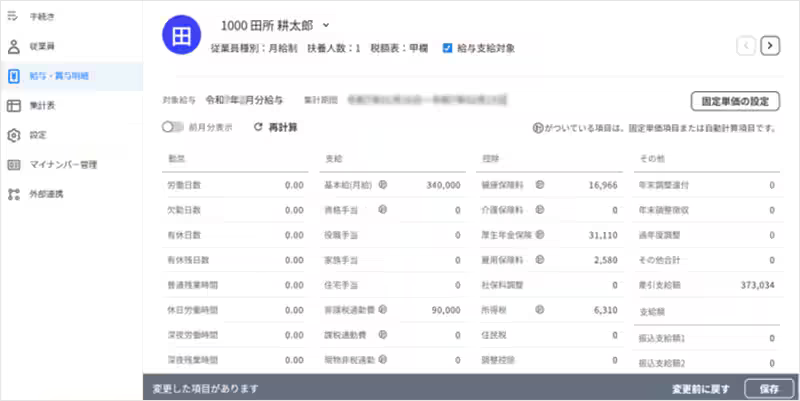
Task: Uncheck the 給与支給対象 checkbox
Action: tap(447, 47)
